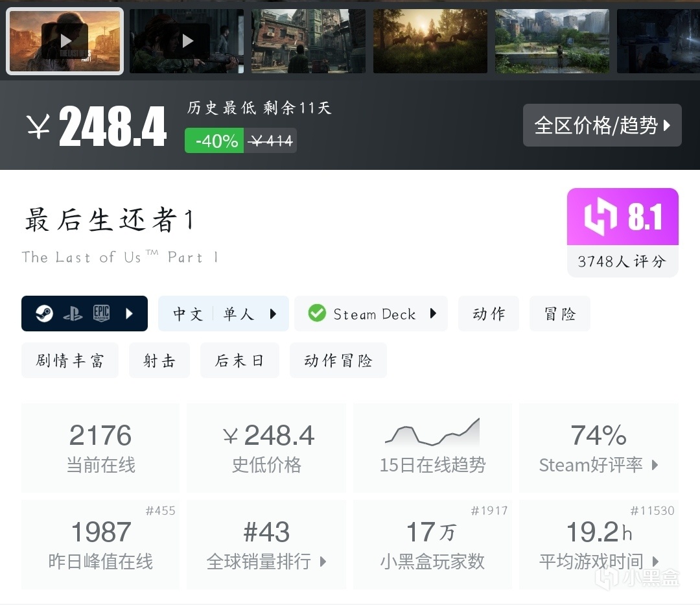Open 全区价格/趋势 price trends

[602, 125]
